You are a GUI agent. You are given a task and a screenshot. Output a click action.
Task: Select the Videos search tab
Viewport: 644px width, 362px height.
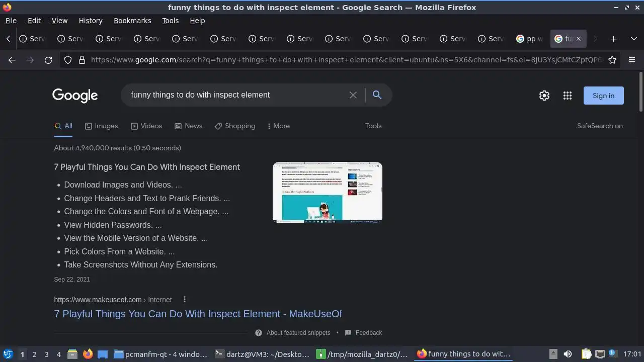146,126
